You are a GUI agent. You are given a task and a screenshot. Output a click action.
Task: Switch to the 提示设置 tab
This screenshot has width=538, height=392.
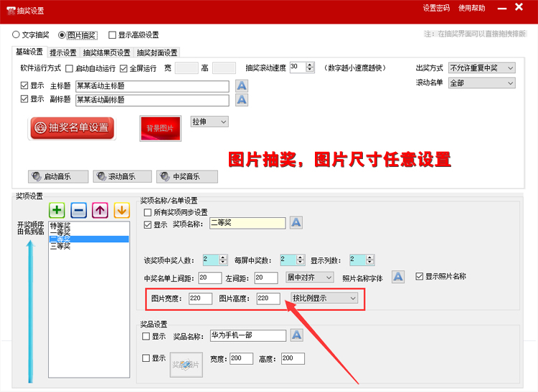[63, 52]
